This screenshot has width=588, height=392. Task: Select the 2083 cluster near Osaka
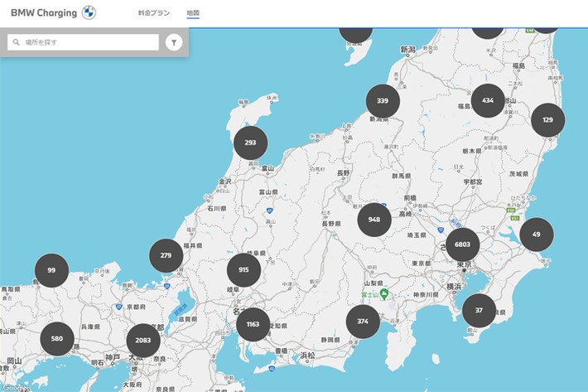(x=143, y=341)
